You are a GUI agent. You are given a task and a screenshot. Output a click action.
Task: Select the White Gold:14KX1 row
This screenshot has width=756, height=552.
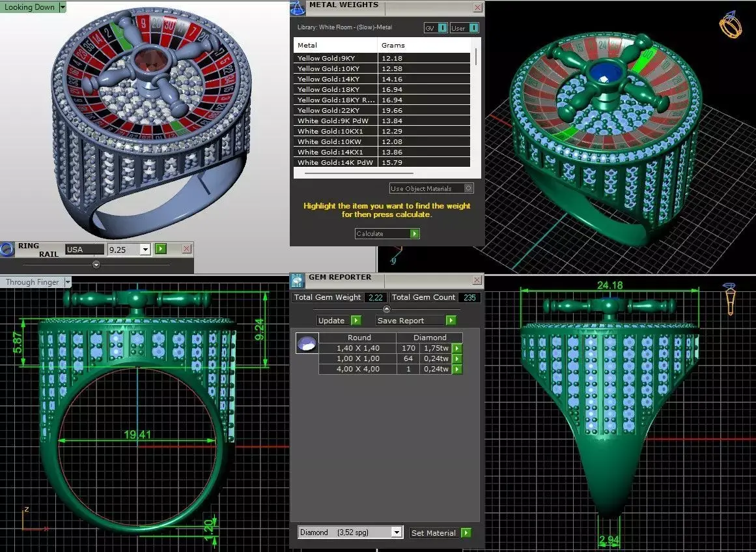click(382, 152)
